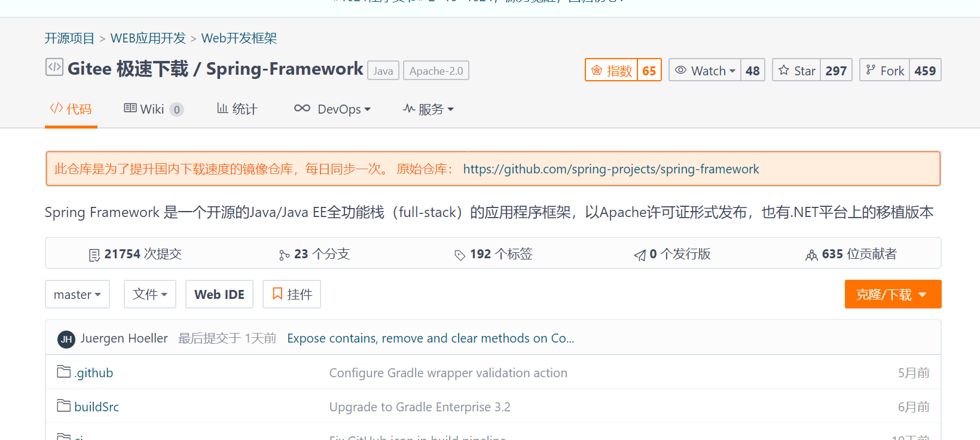Click the 服务 pulse icon
This screenshot has height=440, width=980.
pos(409,108)
